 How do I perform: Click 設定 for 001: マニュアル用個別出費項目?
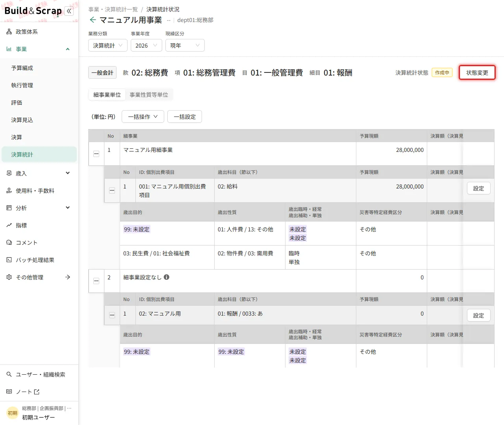click(x=479, y=188)
